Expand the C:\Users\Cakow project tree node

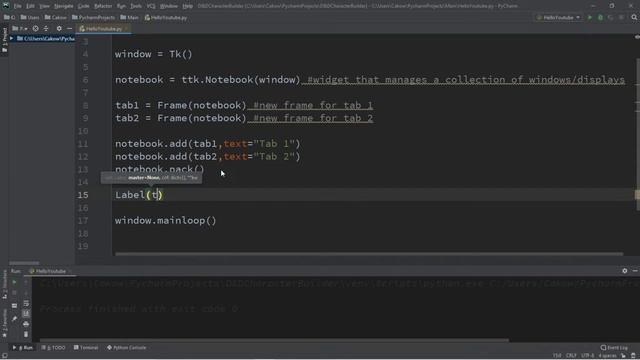pos(11,38)
